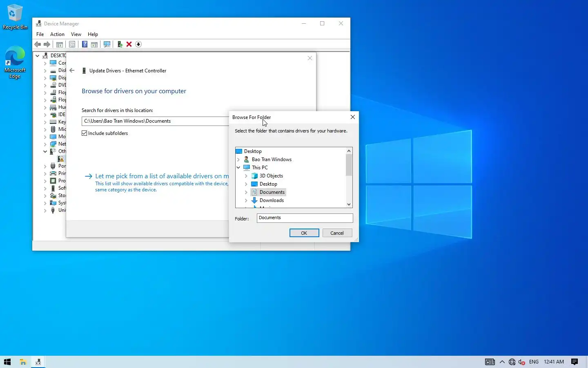588x368 pixels.
Task: Select the yellow warning Ethernet Controller device icon
Action: [x=61, y=159]
